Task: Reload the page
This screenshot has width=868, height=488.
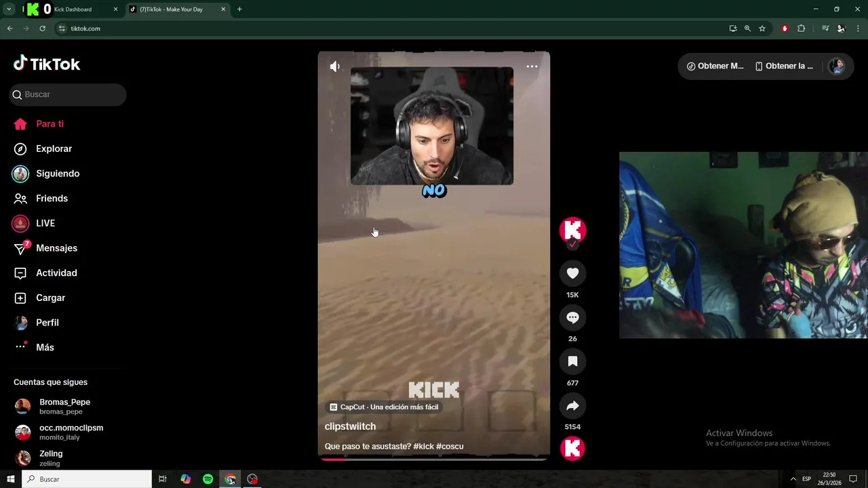Action: [42, 28]
